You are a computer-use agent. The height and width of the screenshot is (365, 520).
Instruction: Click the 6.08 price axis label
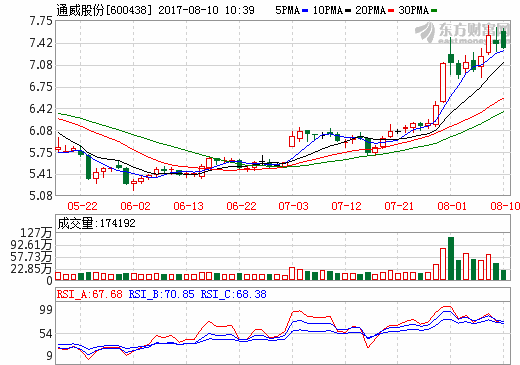[41, 131]
